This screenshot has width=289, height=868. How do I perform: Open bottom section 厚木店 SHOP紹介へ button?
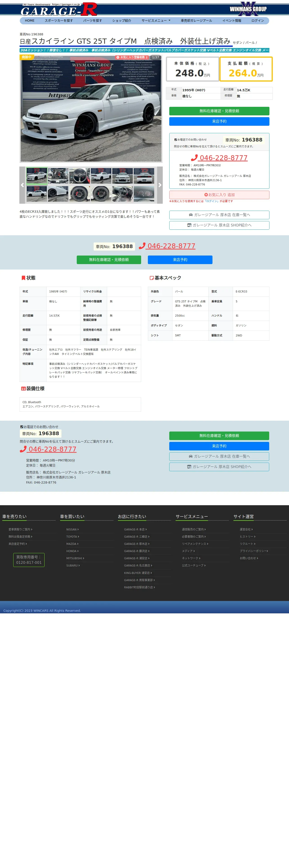tap(219, 467)
